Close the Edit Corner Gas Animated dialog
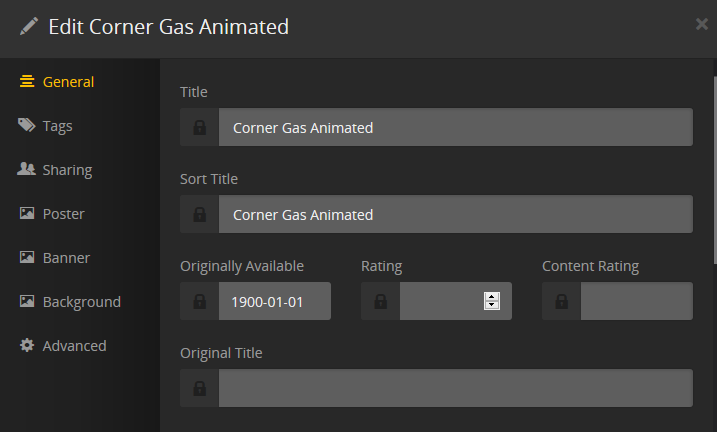The width and height of the screenshot is (717, 432). point(702,24)
